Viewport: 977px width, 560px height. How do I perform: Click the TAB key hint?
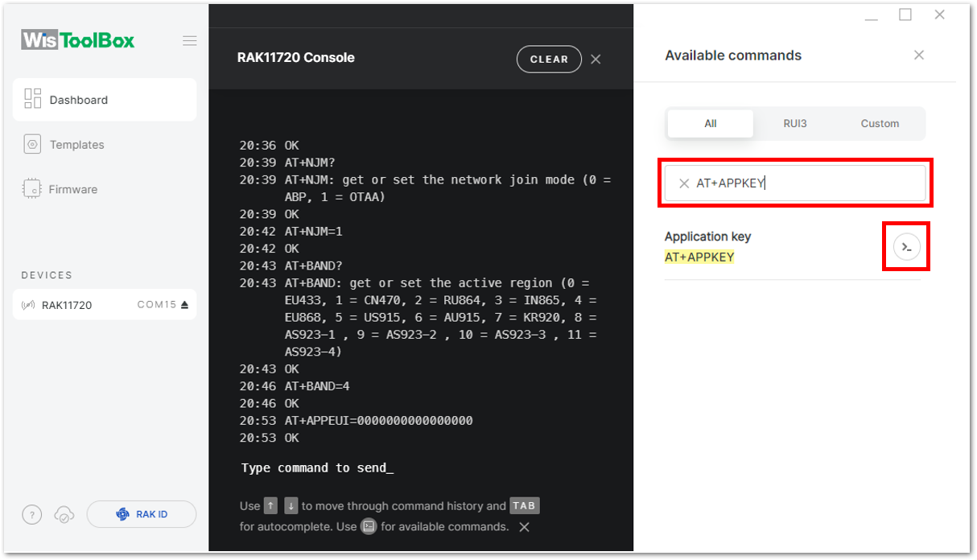pos(524,506)
